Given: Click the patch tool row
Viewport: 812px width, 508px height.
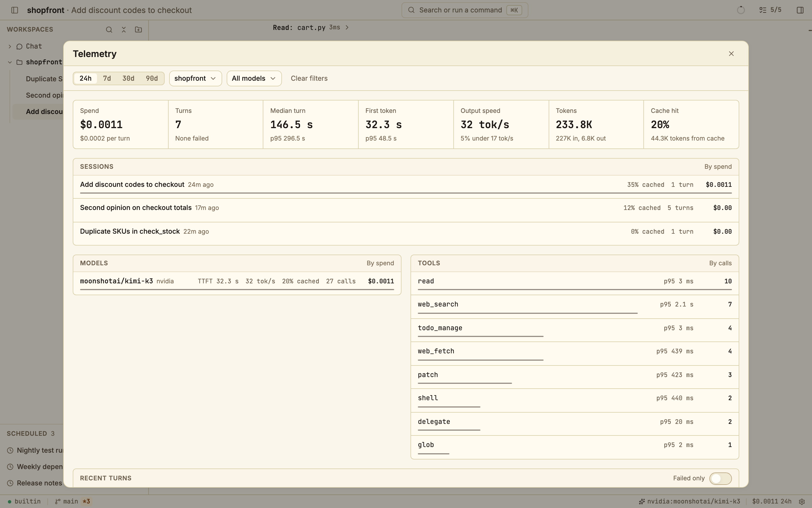Looking at the screenshot, I should 574,377.
